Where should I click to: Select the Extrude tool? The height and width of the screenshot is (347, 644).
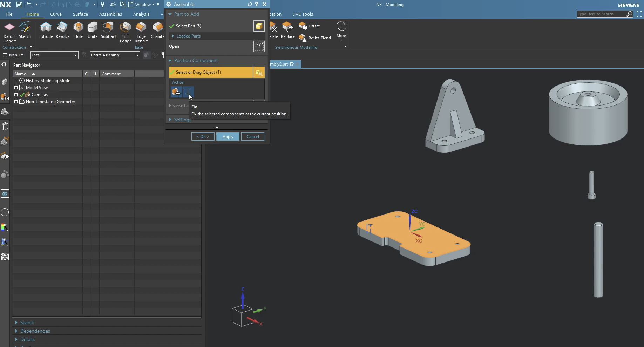click(46, 30)
